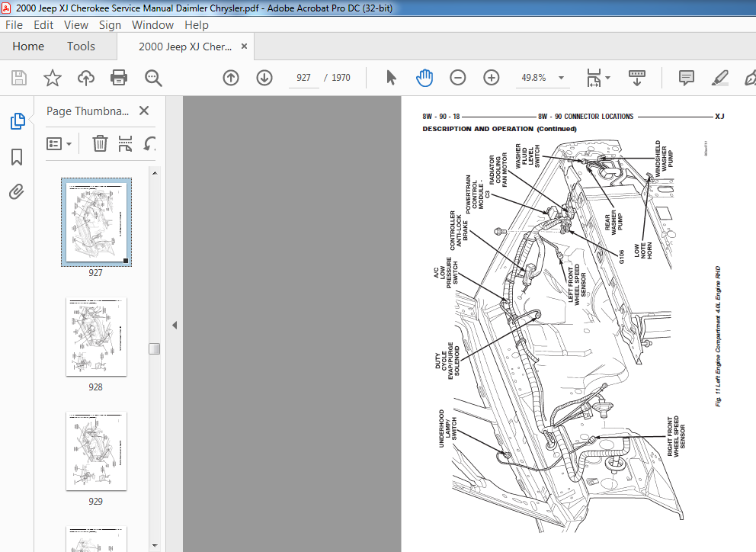This screenshot has width=756, height=552.
Task: Open the zoom level dropdown arrow
Action: coord(561,78)
